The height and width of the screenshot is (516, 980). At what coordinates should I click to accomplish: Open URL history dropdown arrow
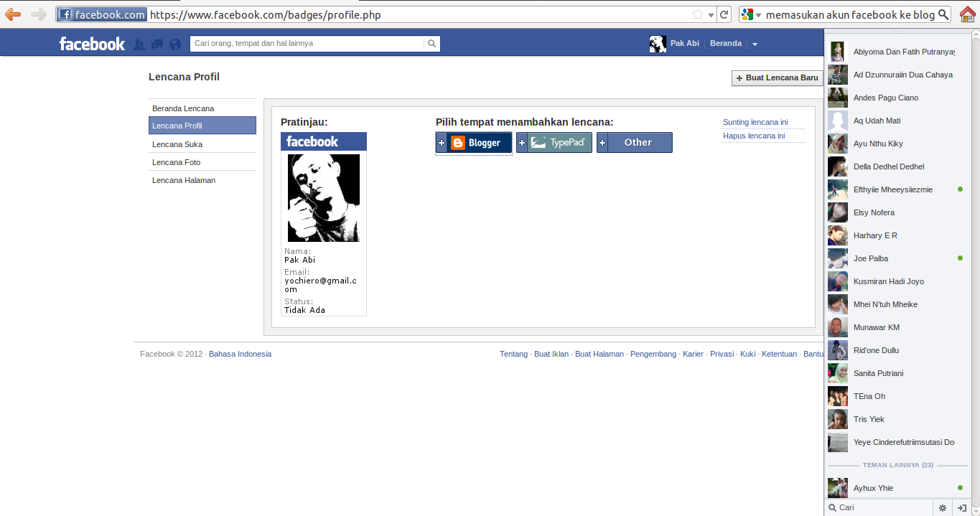(711, 15)
